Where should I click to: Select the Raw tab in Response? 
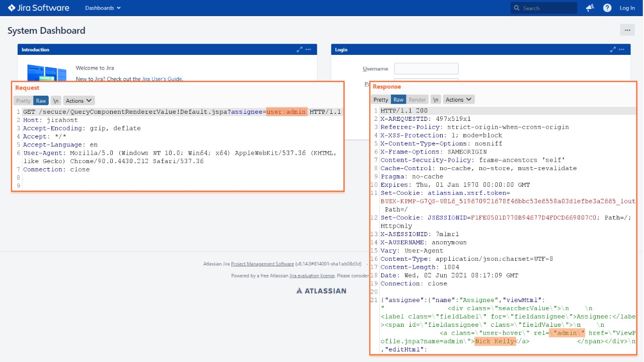398,100
